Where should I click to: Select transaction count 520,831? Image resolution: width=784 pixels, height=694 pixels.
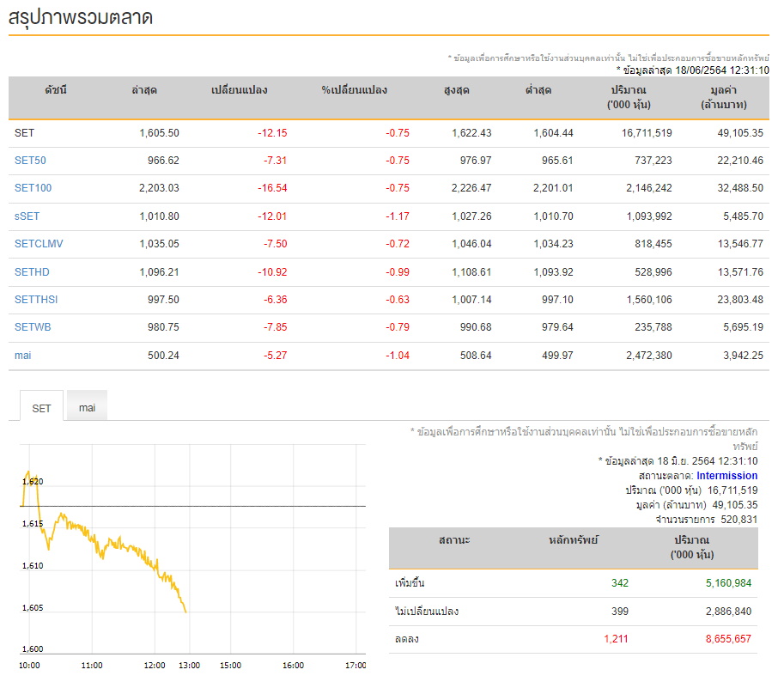739,520
